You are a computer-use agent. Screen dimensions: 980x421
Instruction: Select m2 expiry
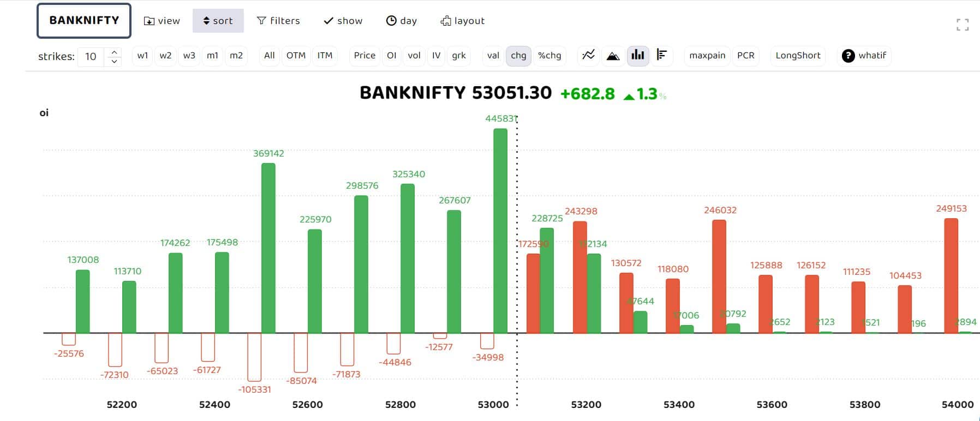pyautogui.click(x=236, y=56)
